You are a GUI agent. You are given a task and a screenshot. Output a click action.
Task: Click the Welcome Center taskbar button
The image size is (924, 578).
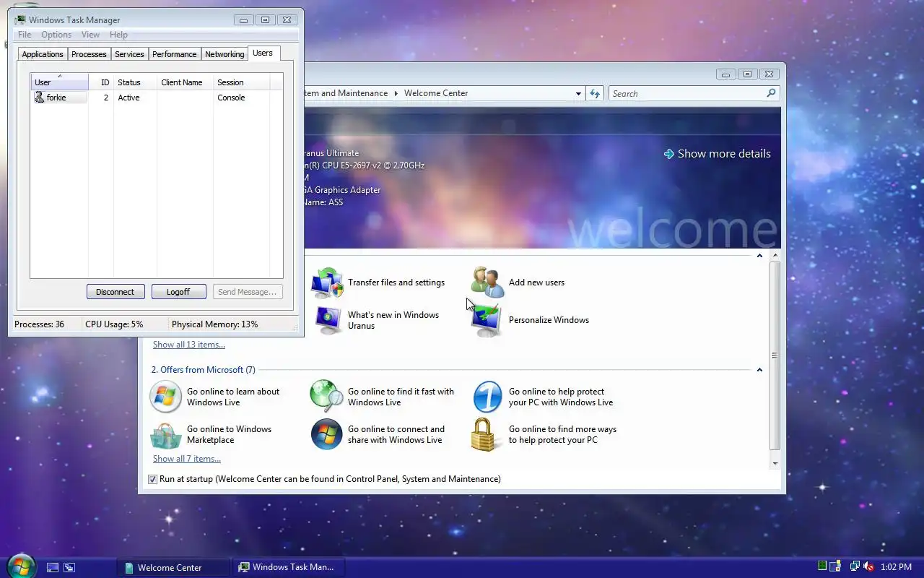pyautogui.click(x=173, y=567)
